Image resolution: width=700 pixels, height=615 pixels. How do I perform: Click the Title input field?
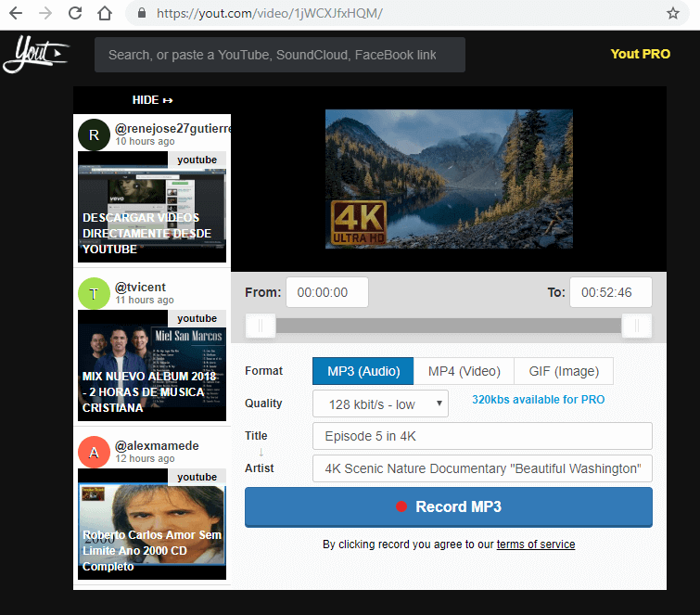[x=482, y=436]
